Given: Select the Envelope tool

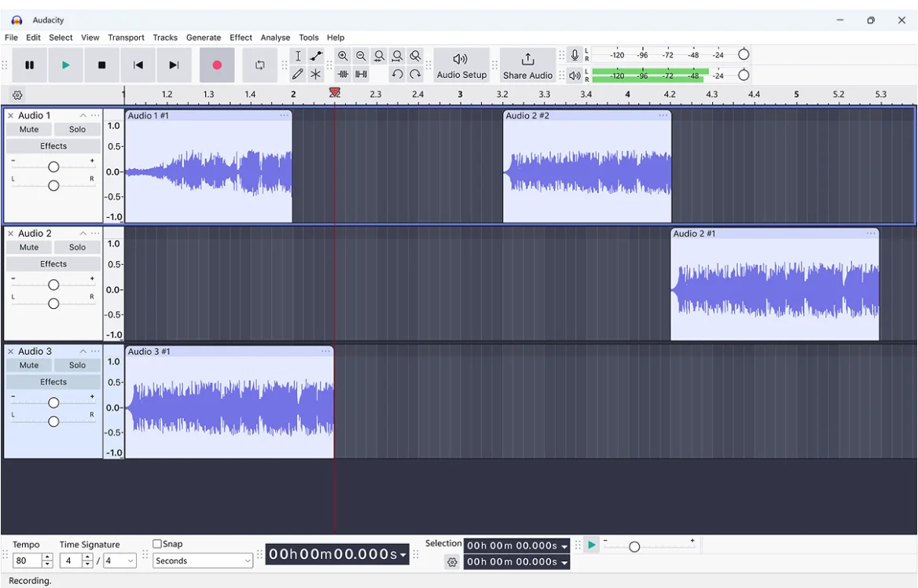Looking at the screenshot, I should (317, 55).
